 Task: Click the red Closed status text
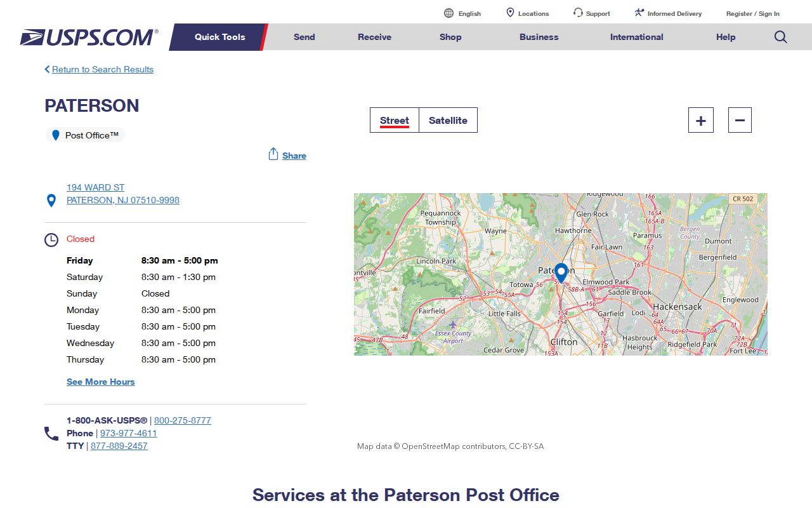tap(81, 239)
